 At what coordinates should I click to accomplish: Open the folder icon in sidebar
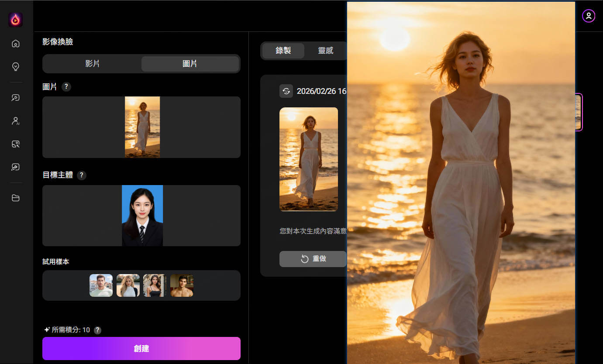tap(16, 198)
